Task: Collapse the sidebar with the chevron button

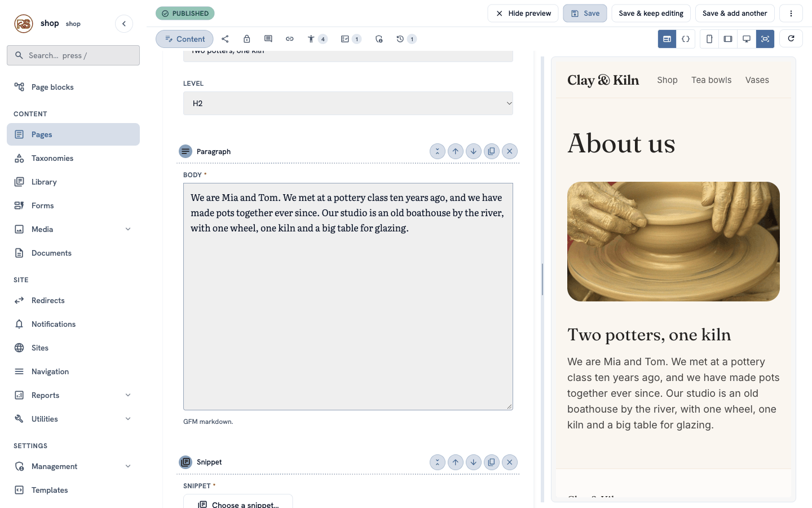Action: [124, 24]
